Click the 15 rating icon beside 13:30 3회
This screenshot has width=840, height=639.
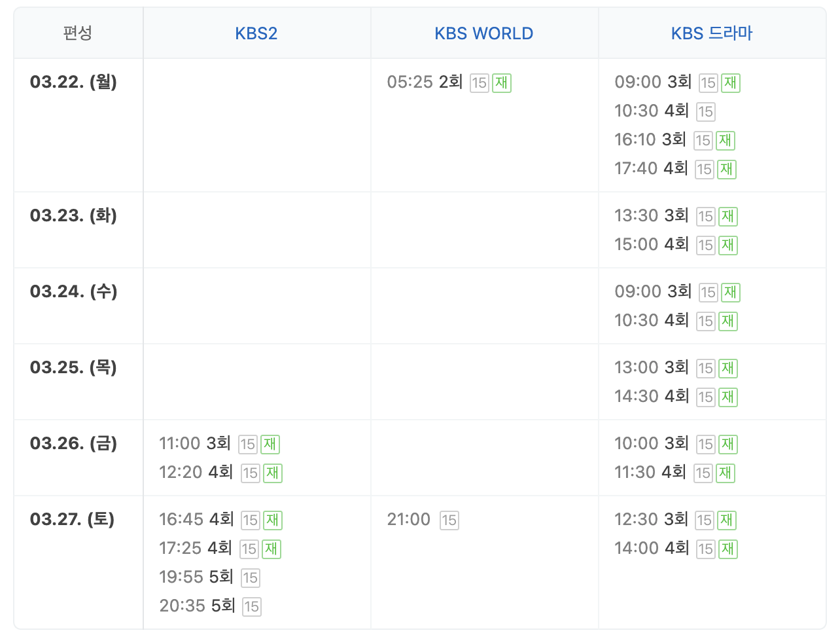[x=705, y=217]
